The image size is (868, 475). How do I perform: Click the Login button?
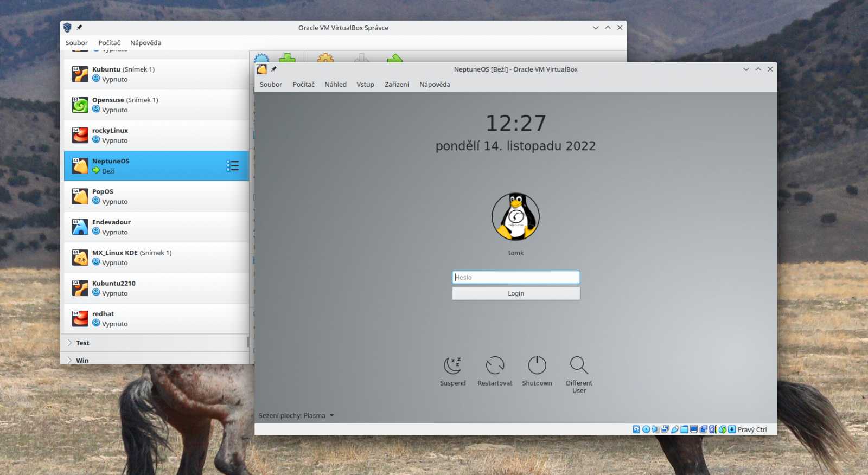click(516, 293)
